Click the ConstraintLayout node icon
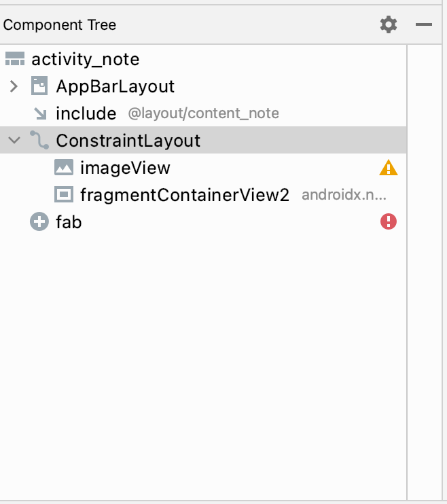The height and width of the screenshot is (504, 447). click(39, 141)
